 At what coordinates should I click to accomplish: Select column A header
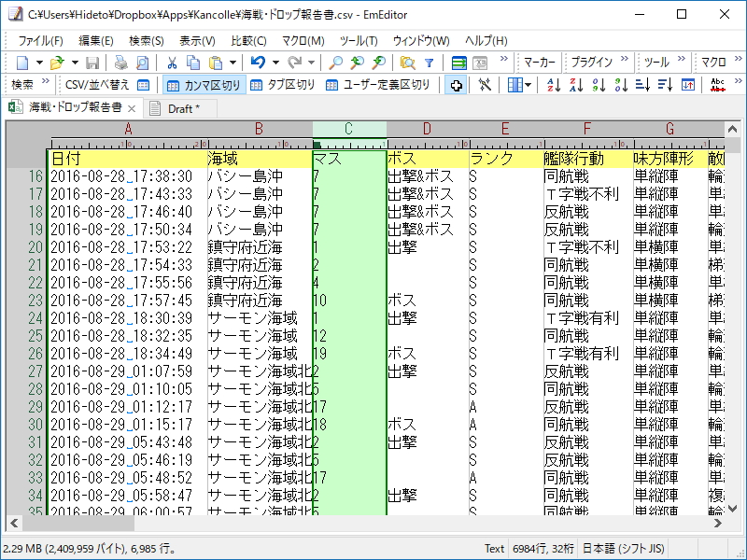pyautogui.click(x=128, y=129)
